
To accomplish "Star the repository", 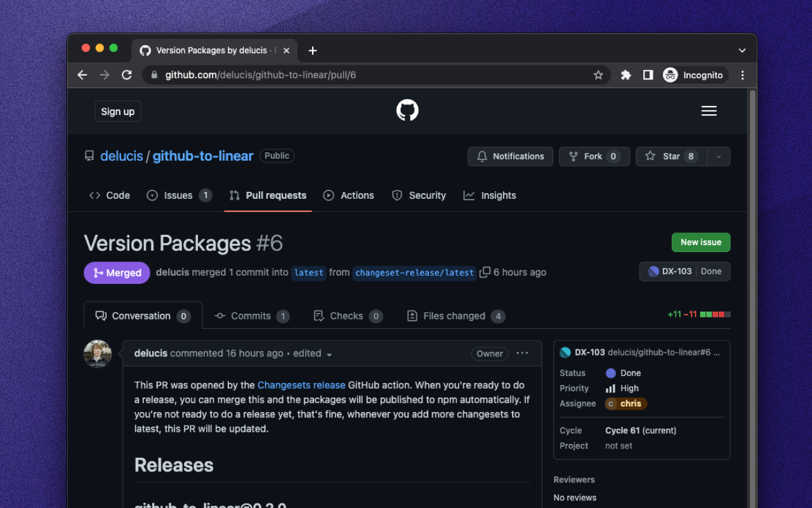I will 671,156.
